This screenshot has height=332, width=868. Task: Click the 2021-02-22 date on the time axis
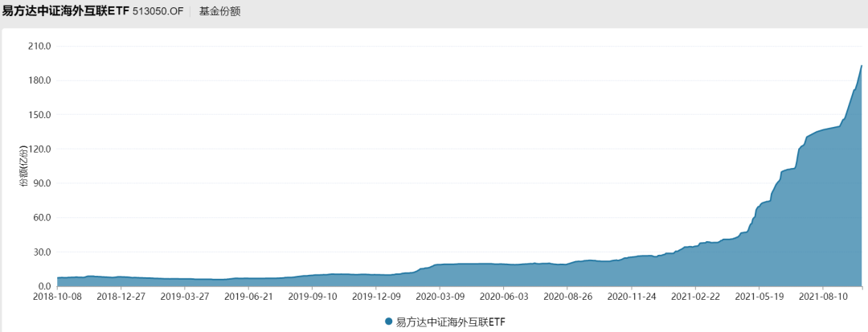(695, 296)
